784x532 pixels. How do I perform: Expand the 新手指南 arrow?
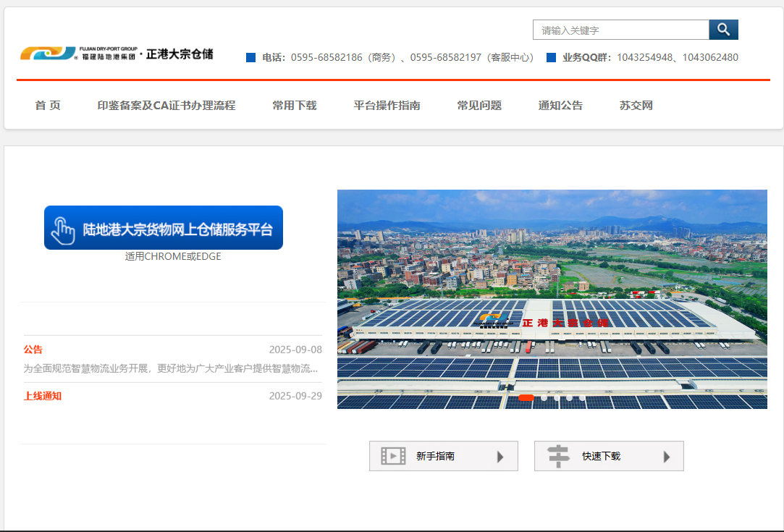[x=500, y=457]
